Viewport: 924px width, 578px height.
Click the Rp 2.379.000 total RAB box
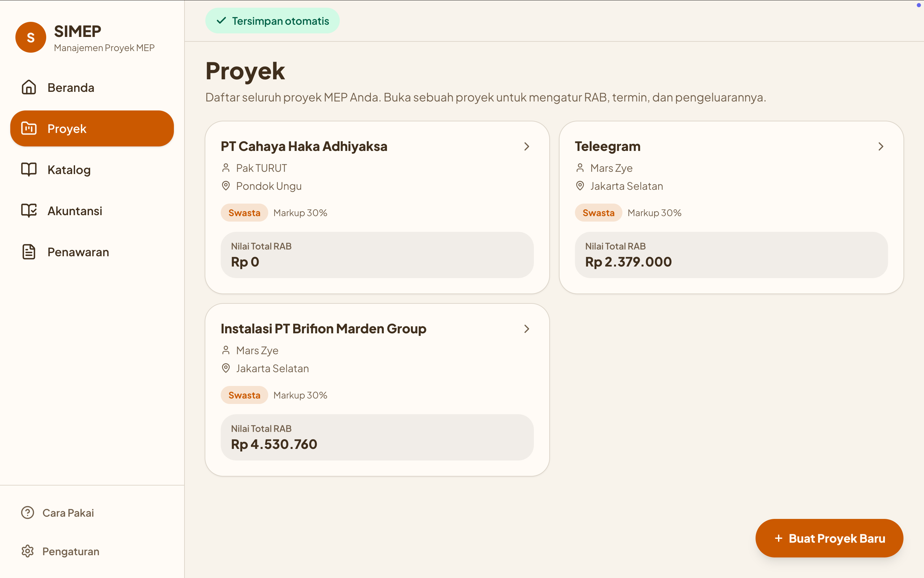(x=731, y=255)
